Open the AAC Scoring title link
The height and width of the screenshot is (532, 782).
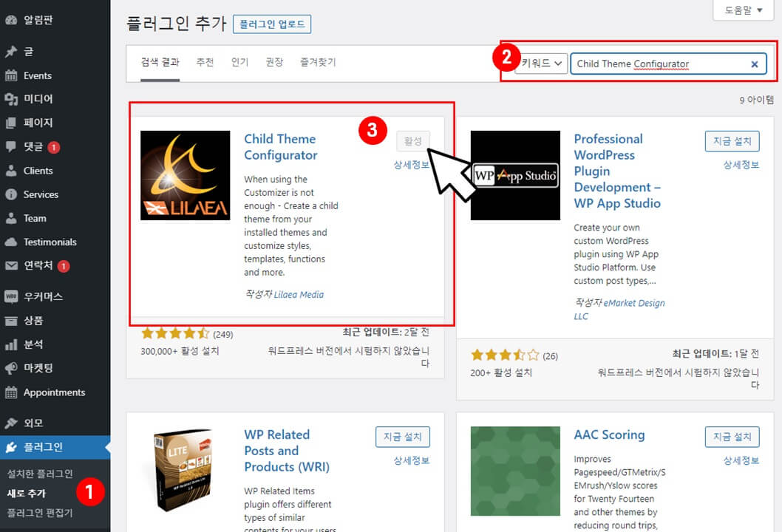(x=610, y=434)
